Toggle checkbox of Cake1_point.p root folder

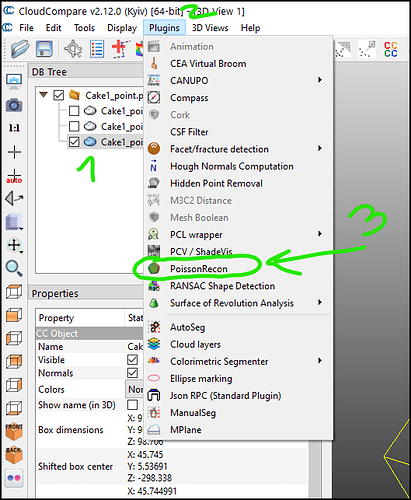[x=59, y=96]
